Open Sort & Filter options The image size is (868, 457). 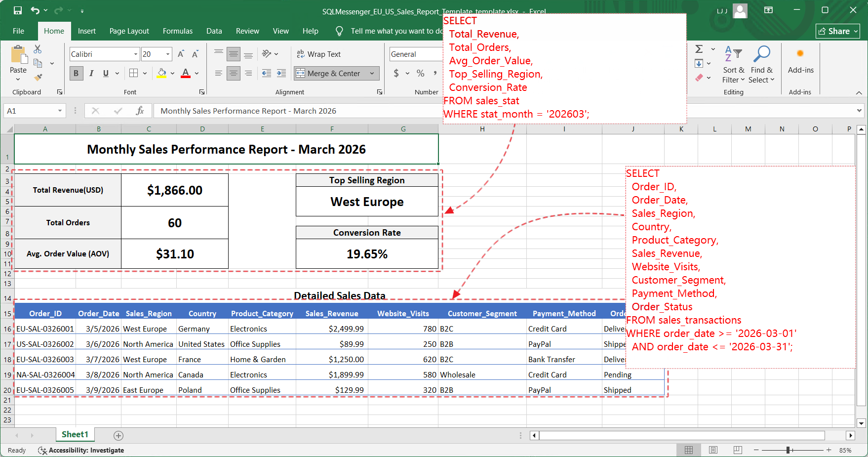tap(734, 65)
